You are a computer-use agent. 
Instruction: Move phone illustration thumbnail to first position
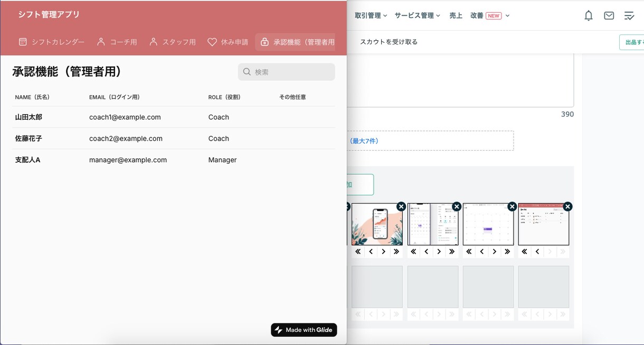point(358,251)
